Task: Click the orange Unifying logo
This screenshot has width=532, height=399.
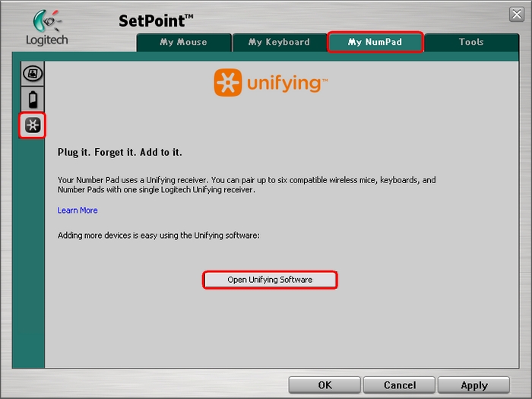Action: [x=271, y=82]
